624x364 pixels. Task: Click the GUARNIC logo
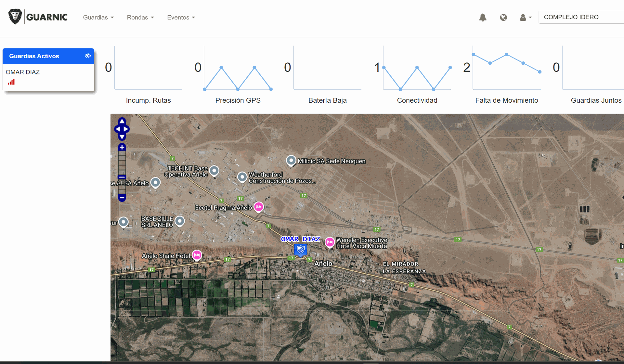(38, 17)
